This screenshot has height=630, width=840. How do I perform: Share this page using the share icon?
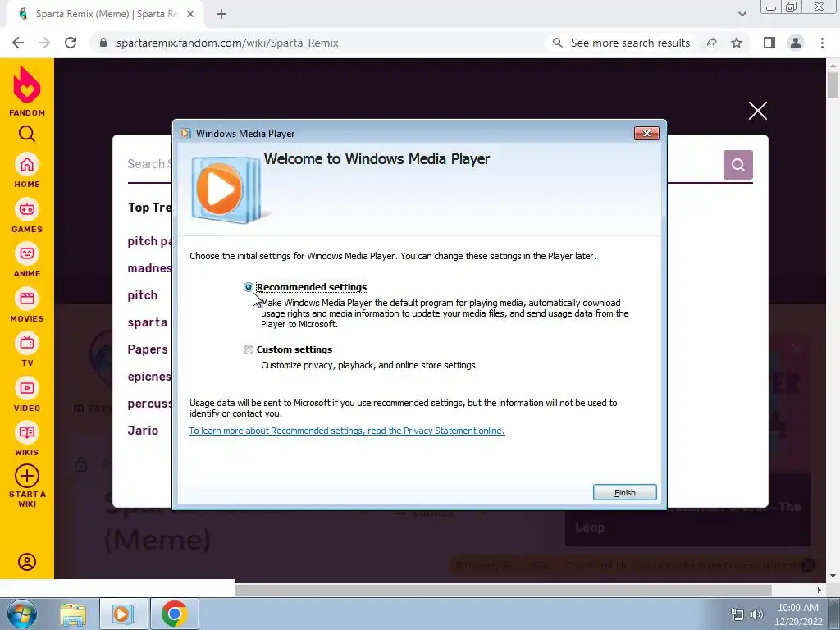[x=710, y=43]
